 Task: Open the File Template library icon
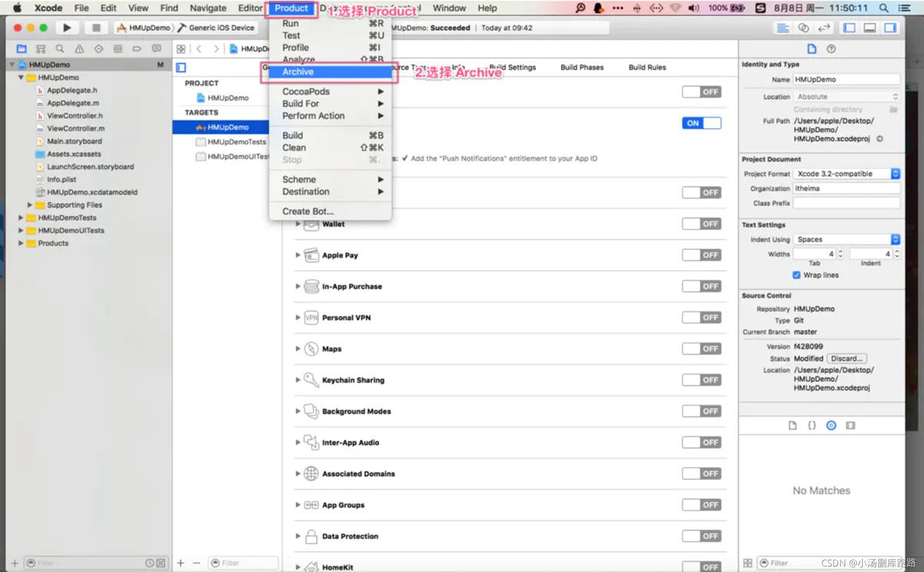tap(792, 426)
